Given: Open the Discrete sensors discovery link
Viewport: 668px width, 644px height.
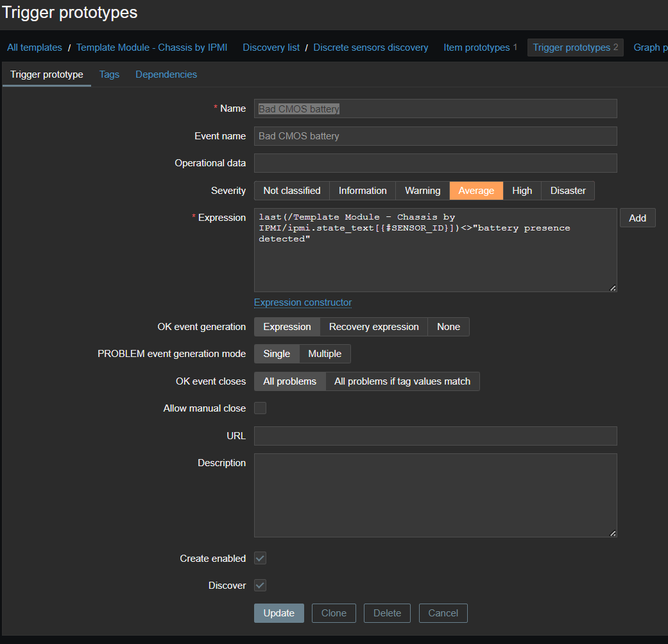Looking at the screenshot, I should coord(371,47).
